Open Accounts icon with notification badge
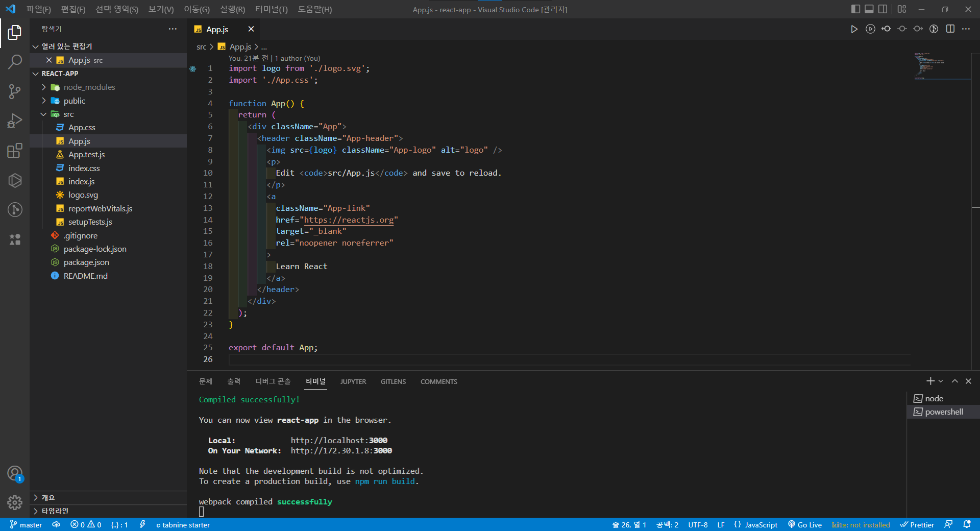This screenshot has height=531, width=980. 15,473
